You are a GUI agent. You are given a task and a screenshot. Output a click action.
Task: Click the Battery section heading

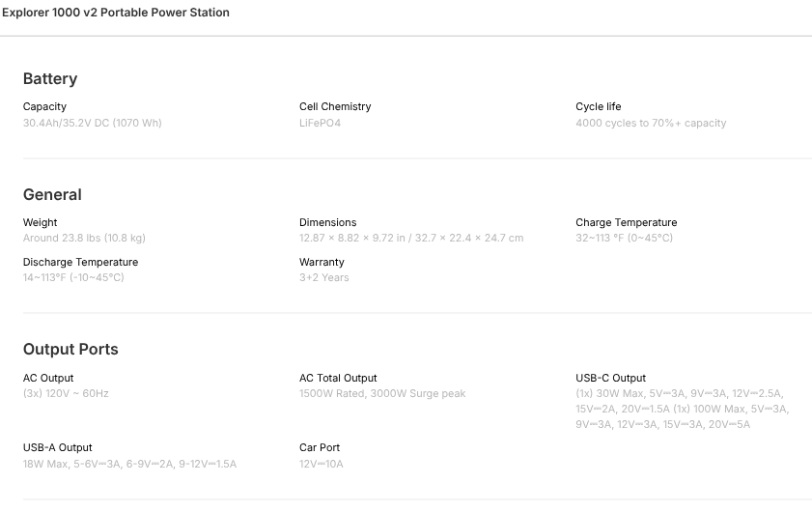pos(50,78)
